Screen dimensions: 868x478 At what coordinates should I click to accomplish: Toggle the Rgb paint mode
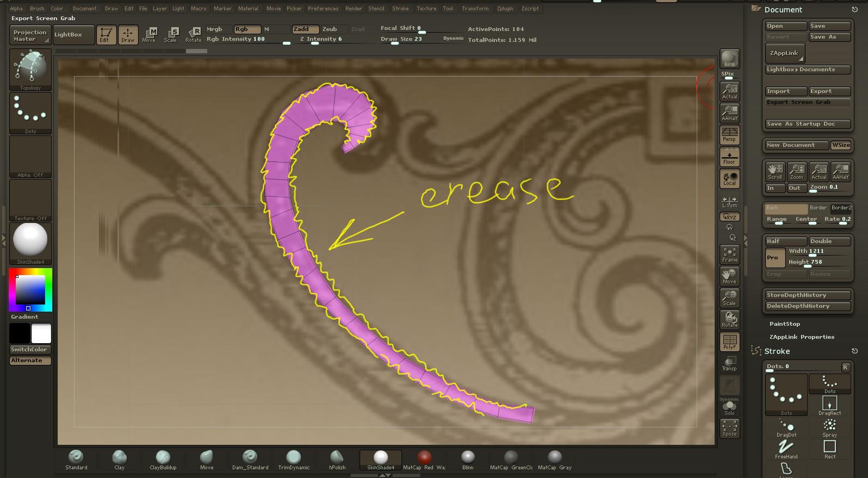pyautogui.click(x=247, y=29)
